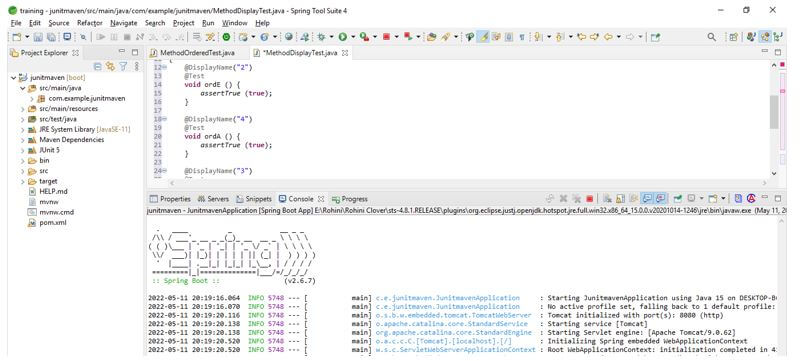This screenshot has width=802, height=361.
Task: Click the New file toolbar icon
Action: [16, 37]
